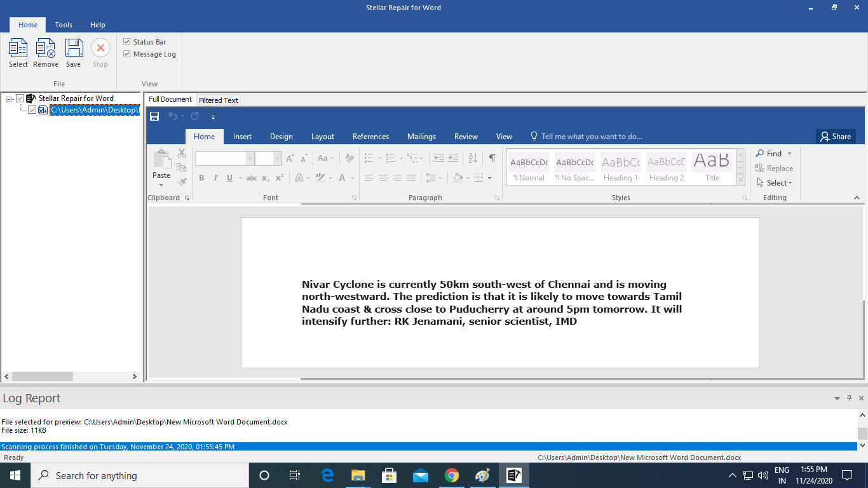Apply the Heading 1 style
Screen dimensions: 868x488
[620, 168]
